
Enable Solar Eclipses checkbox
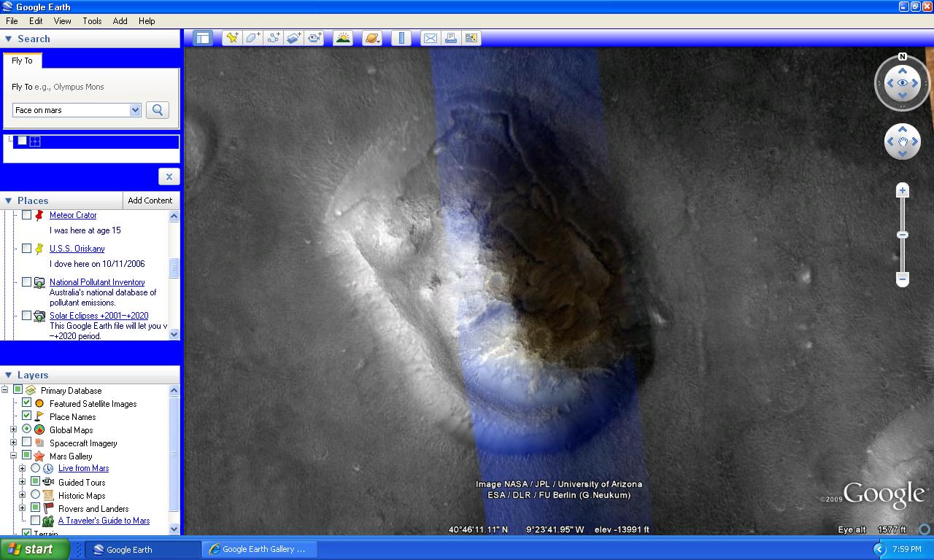tap(26, 316)
